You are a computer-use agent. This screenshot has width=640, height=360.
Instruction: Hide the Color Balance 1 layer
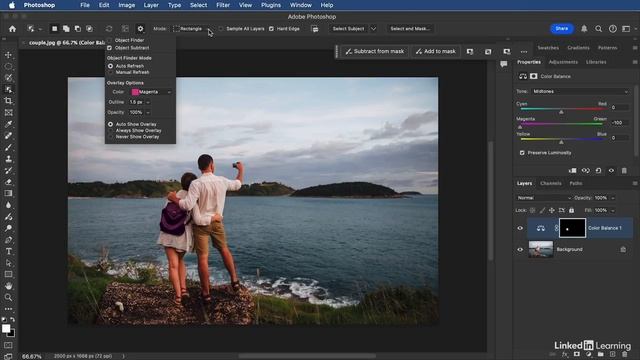point(520,228)
